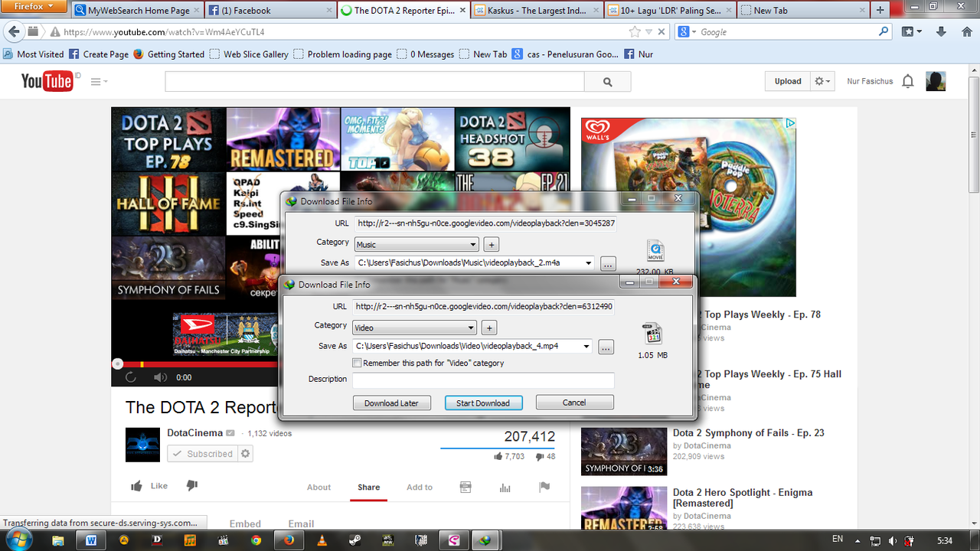980x551 pixels.
Task: Click the MP4 video file type icon
Action: pos(653,334)
